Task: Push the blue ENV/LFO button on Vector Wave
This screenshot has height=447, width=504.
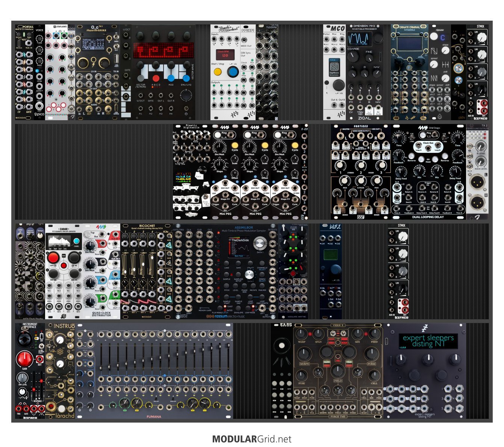Action: [x=186, y=79]
